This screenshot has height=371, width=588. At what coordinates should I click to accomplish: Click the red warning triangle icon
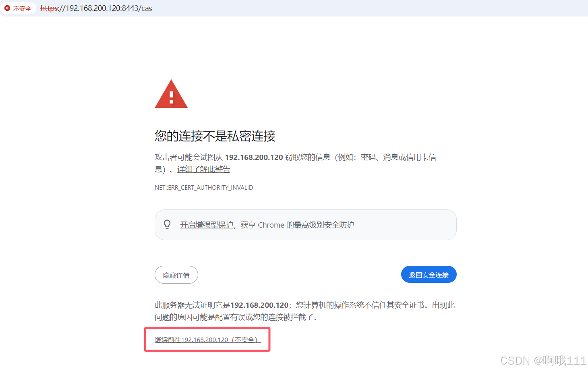(171, 94)
